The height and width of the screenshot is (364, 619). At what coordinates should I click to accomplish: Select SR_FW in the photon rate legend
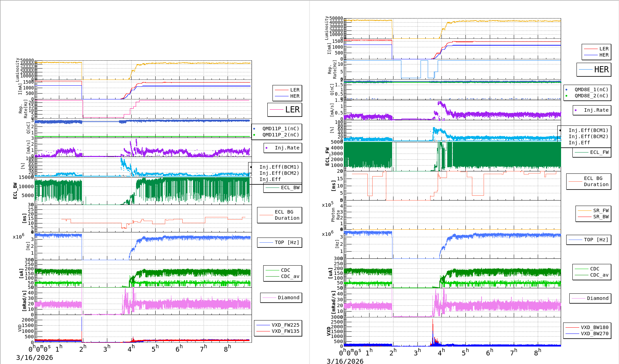pos(593,210)
